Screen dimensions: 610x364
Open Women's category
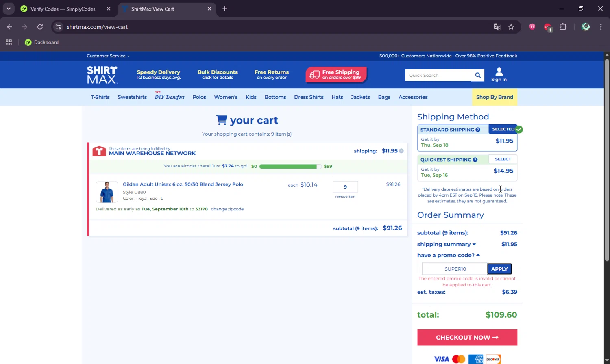[226, 97]
